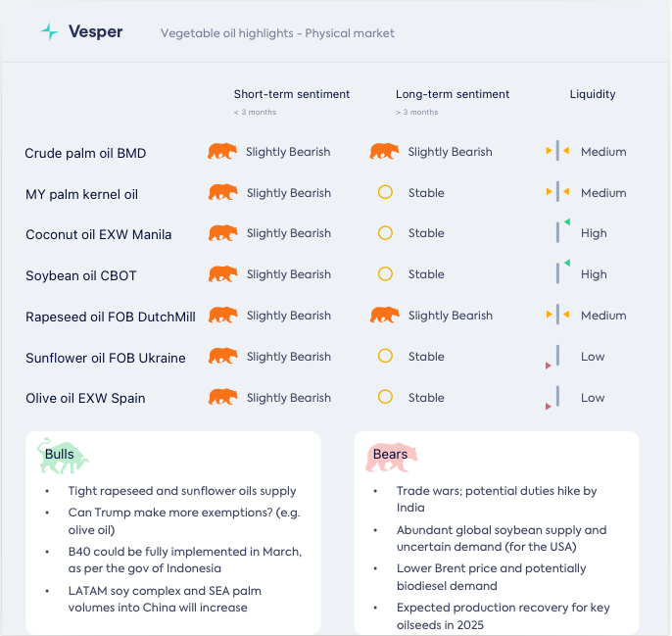Click the long-term bear icon for Rapeseed oil
This screenshot has width=672, height=636.
385,316
